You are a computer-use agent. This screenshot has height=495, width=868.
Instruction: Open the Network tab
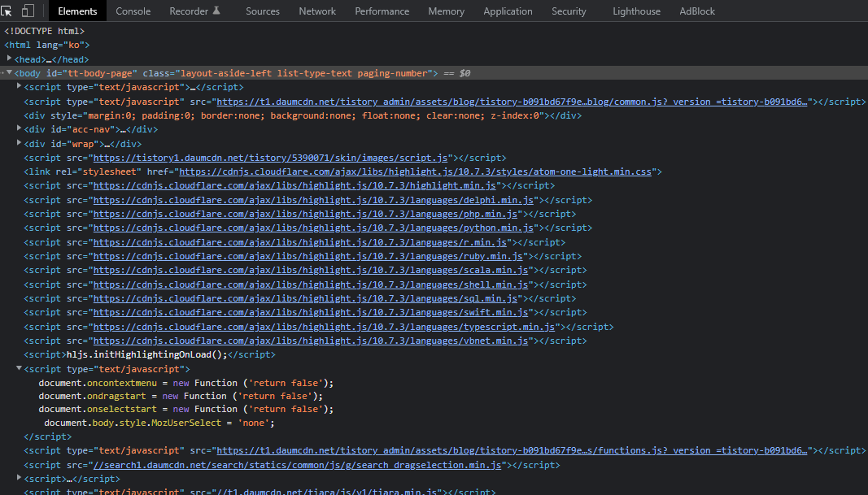317,11
